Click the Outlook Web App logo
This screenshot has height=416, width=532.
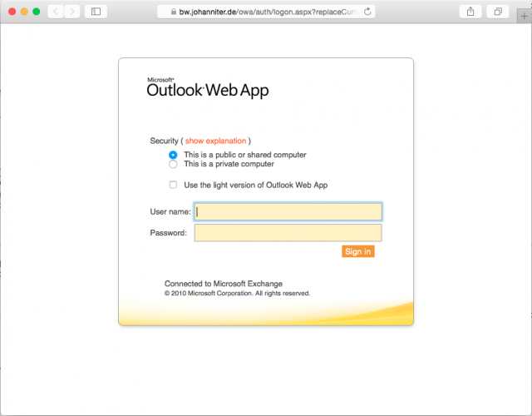coord(208,87)
